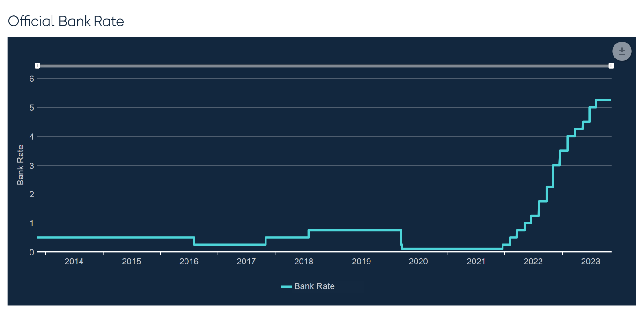Click the Bank Rate legend color line
The image size is (644, 320).
point(286,286)
